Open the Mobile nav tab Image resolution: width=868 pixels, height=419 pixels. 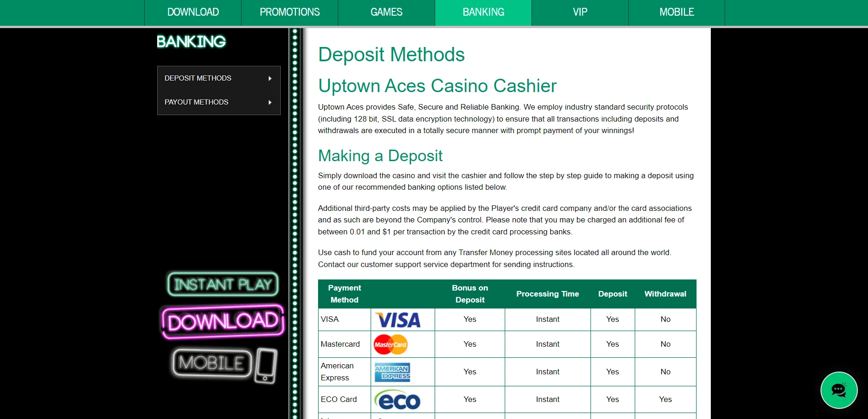[677, 12]
